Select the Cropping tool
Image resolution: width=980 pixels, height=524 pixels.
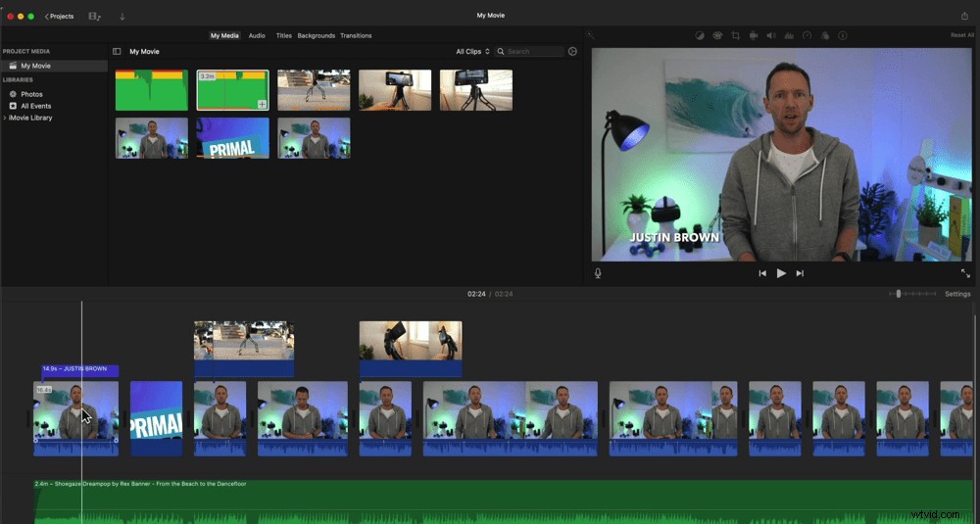(736, 35)
